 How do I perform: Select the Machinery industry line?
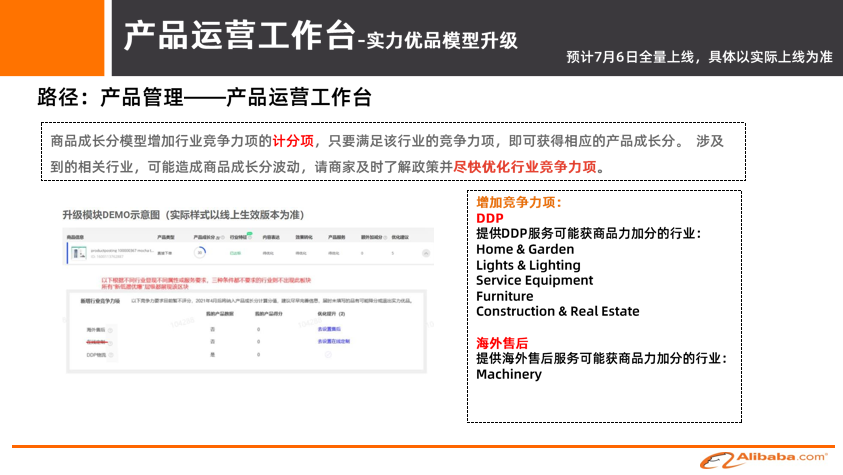pyautogui.click(x=508, y=374)
